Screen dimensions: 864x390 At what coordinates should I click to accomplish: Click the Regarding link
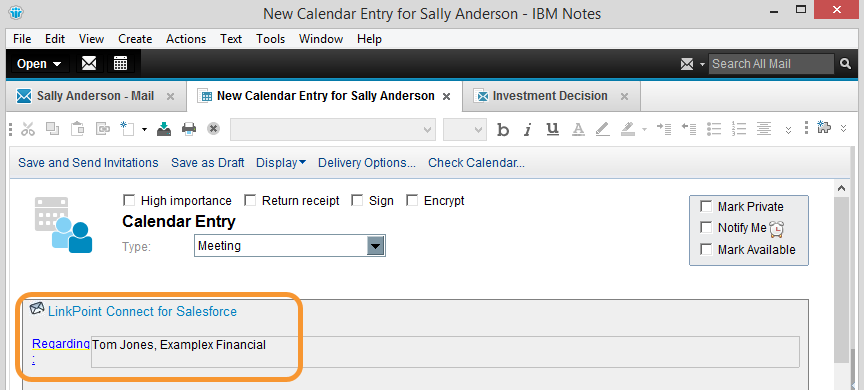pos(61,351)
